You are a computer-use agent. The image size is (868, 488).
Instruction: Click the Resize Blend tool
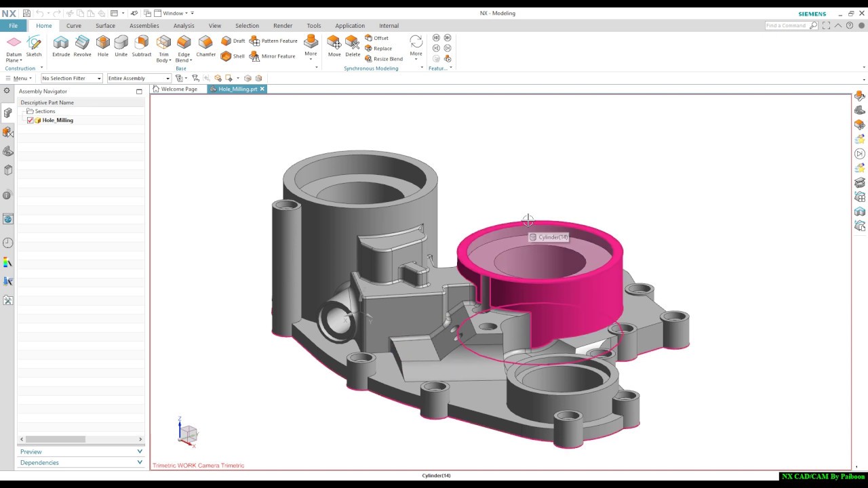pos(384,59)
